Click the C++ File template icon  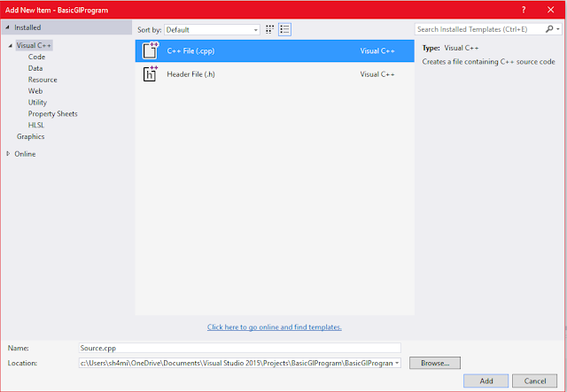point(151,50)
